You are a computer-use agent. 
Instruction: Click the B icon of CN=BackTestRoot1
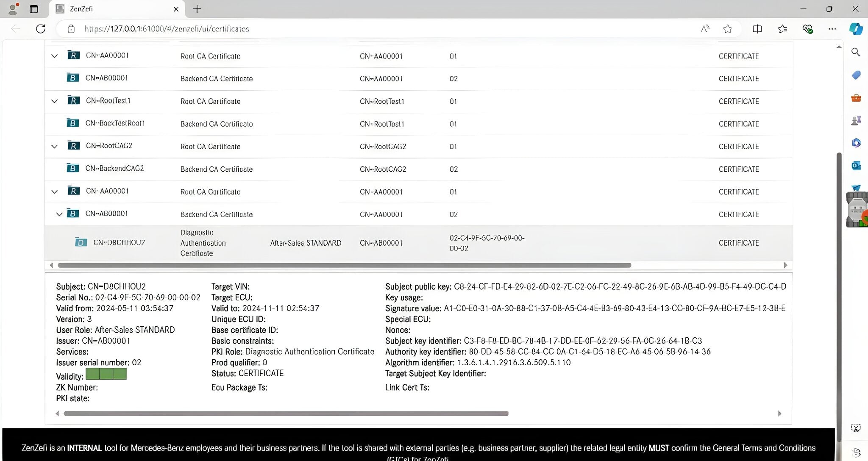point(72,123)
